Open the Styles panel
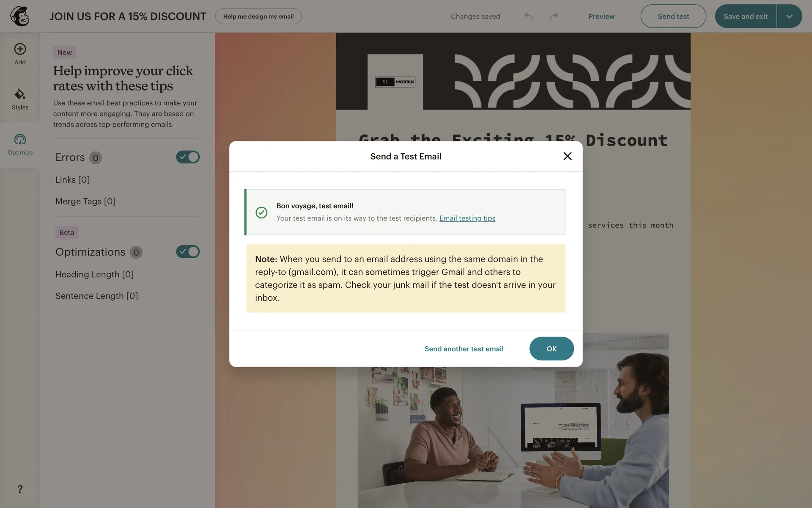The height and width of the screenshot is (508, 812). [20, 100]
